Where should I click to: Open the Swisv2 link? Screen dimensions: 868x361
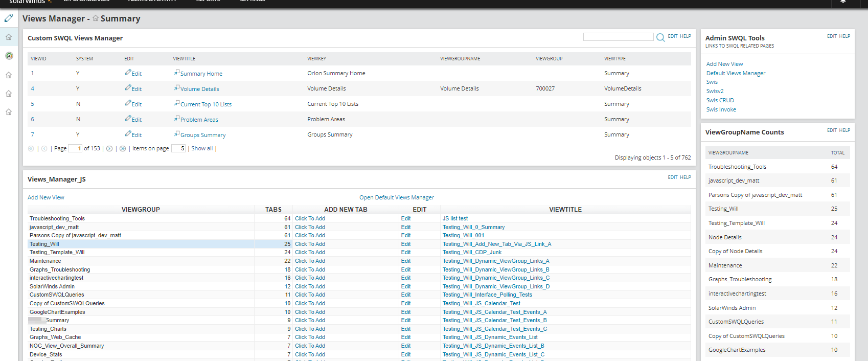[x=715, y=91]
